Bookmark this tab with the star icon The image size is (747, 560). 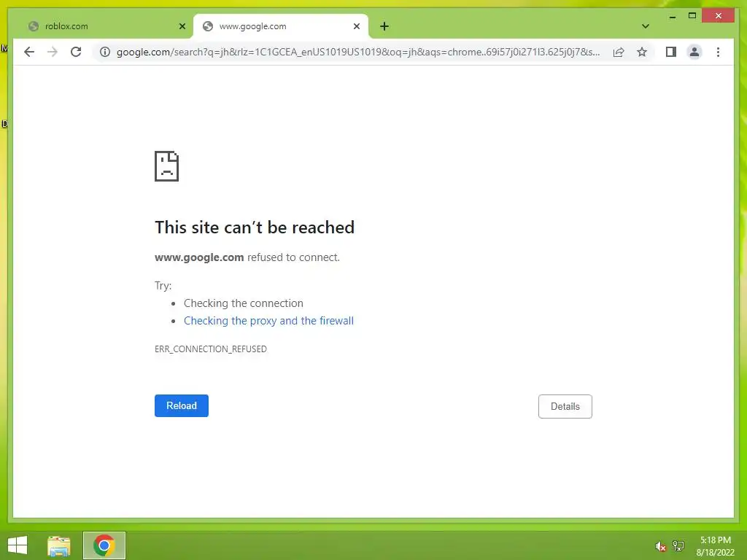(642, 52)
